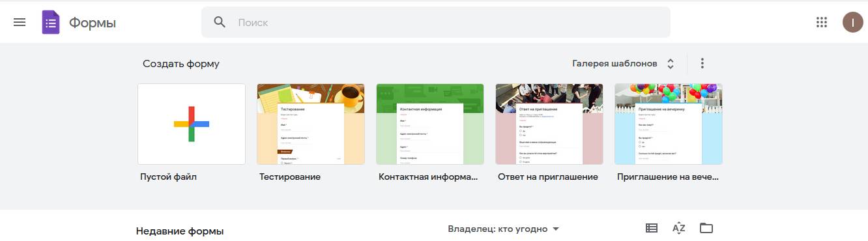Create a blank form with plus thumbnail
Viewport: 868px width, 241px height.
point(192,124)
